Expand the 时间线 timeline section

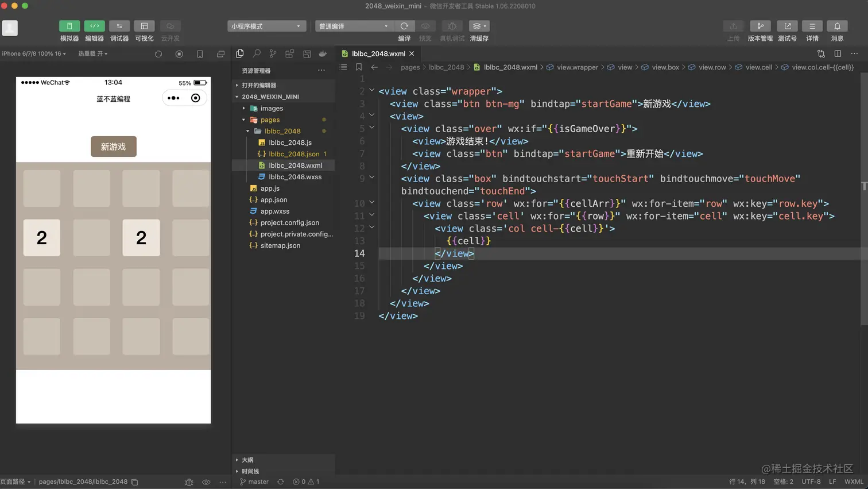coord(284,471)
